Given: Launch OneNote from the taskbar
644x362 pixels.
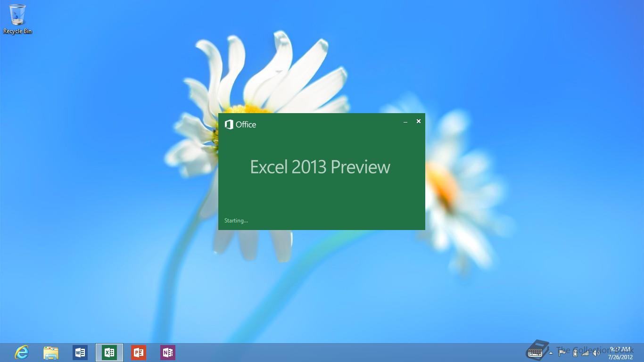Looking at the screenshot, I should [x=168, y=353].
